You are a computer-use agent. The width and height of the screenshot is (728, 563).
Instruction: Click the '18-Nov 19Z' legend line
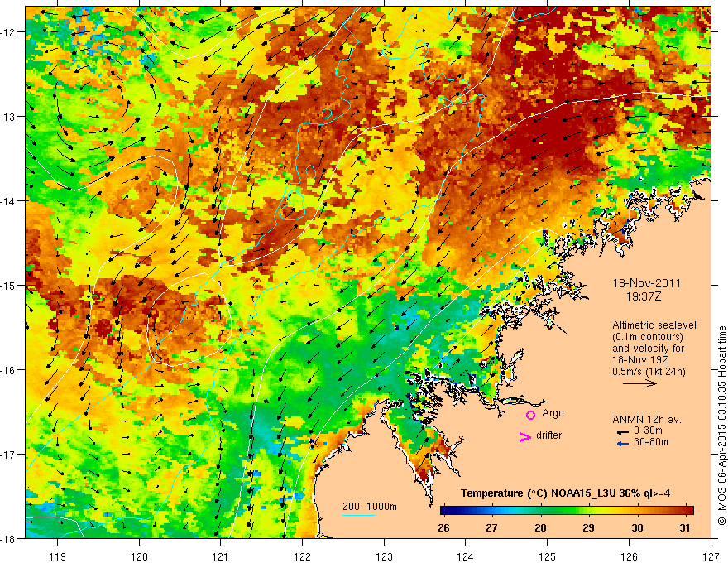[x=640, y=360]
